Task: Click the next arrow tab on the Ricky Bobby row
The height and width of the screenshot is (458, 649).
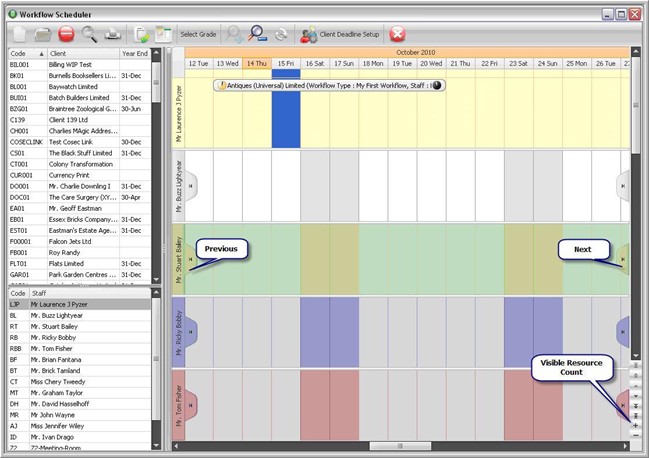Action: pos(623,332)
